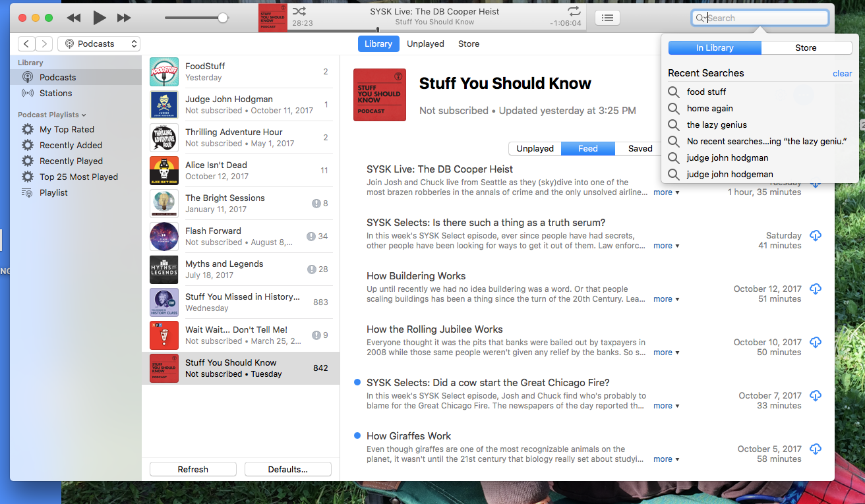Select Thrilling Adventure Hour podcast
Screen dimensions: 865x504
[x=241, y=138]
